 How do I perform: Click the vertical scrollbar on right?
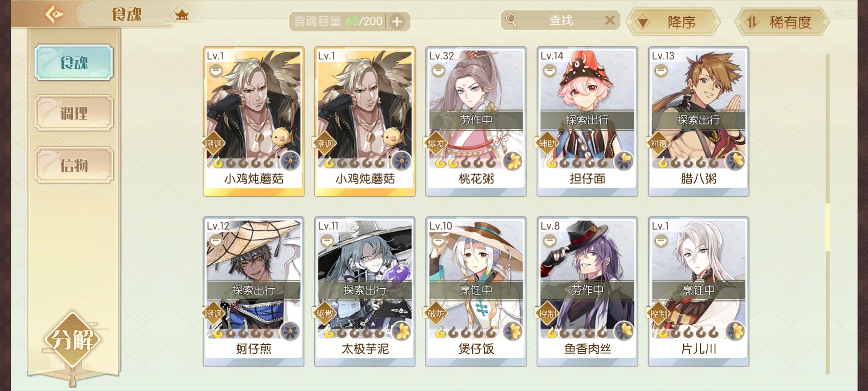coord(827,214)
